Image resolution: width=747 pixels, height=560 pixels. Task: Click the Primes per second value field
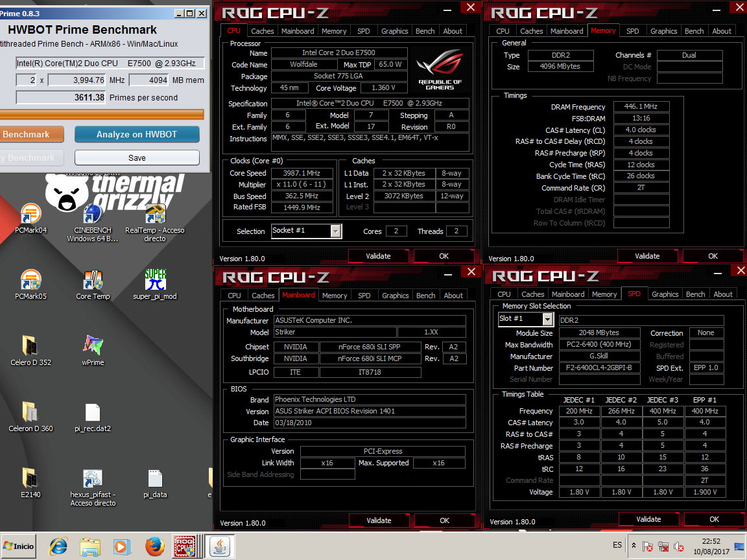(61, 98)
